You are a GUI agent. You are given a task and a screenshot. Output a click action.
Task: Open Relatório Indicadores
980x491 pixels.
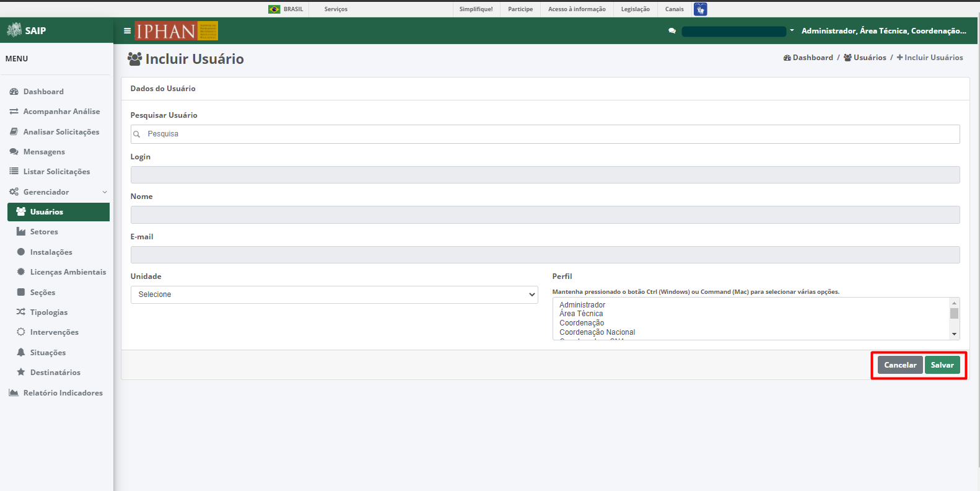63,393
